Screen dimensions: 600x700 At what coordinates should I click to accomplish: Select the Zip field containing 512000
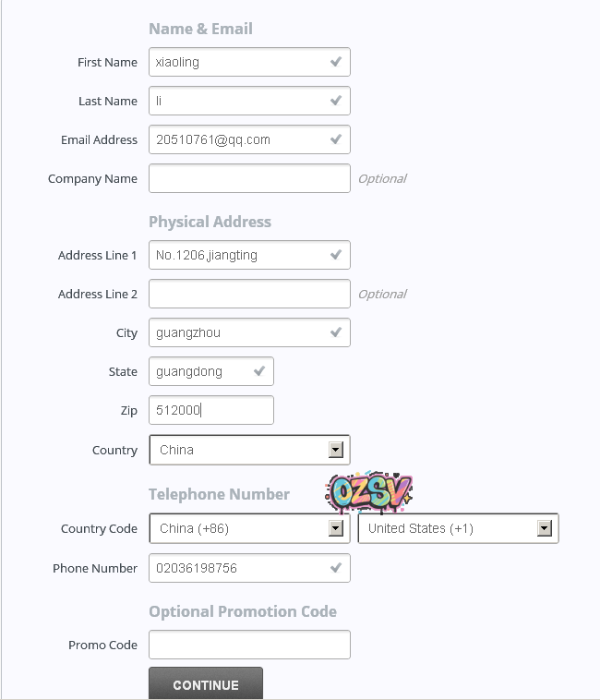click(x=210, y=410)
